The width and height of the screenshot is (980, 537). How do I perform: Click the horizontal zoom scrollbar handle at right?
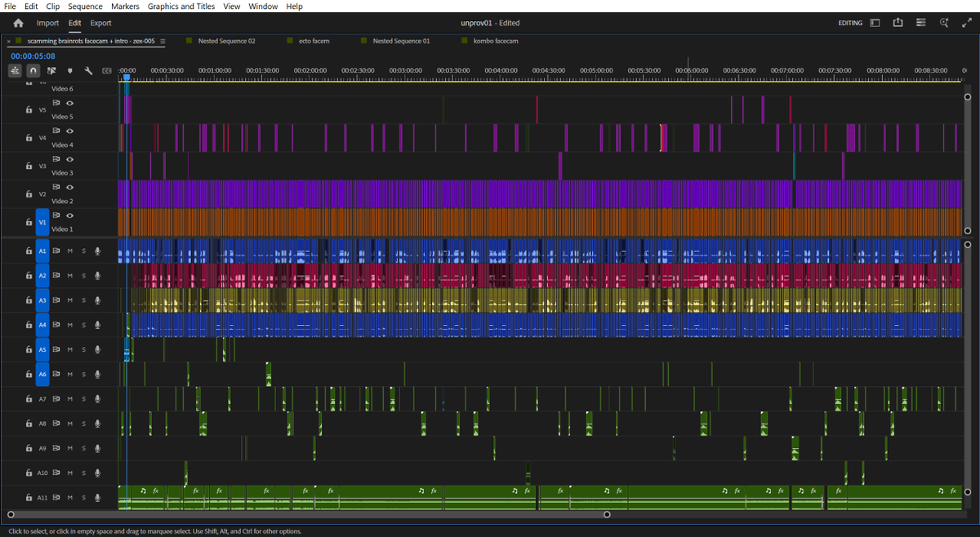(607, 514)
